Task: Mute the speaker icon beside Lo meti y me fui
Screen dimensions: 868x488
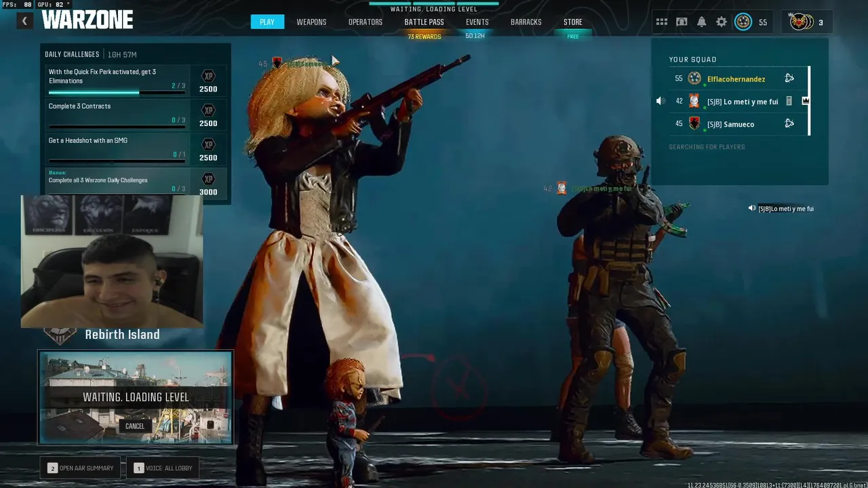Action: pos(660,101)
